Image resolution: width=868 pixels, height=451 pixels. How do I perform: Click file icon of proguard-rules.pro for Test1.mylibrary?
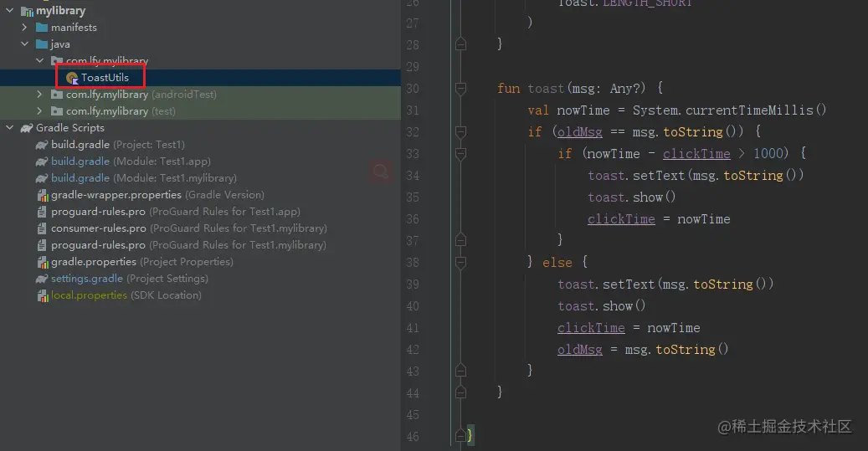pyautogui.click(x=42, y=244)
